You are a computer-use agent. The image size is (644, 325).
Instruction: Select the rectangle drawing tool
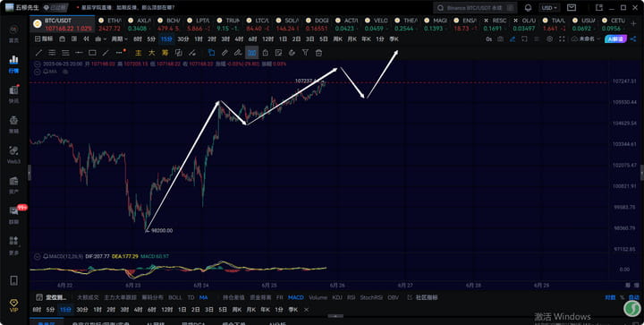pos(92,53)
